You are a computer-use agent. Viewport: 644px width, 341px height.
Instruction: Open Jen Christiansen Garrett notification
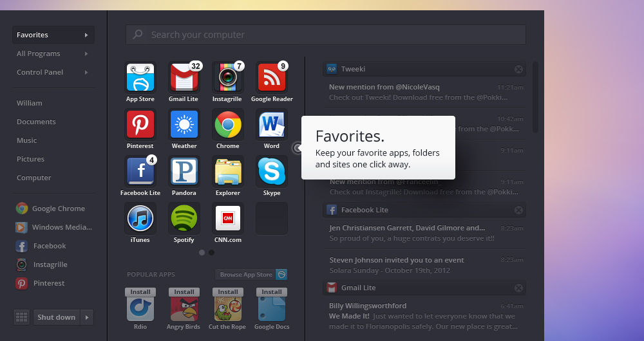(424, 233)
